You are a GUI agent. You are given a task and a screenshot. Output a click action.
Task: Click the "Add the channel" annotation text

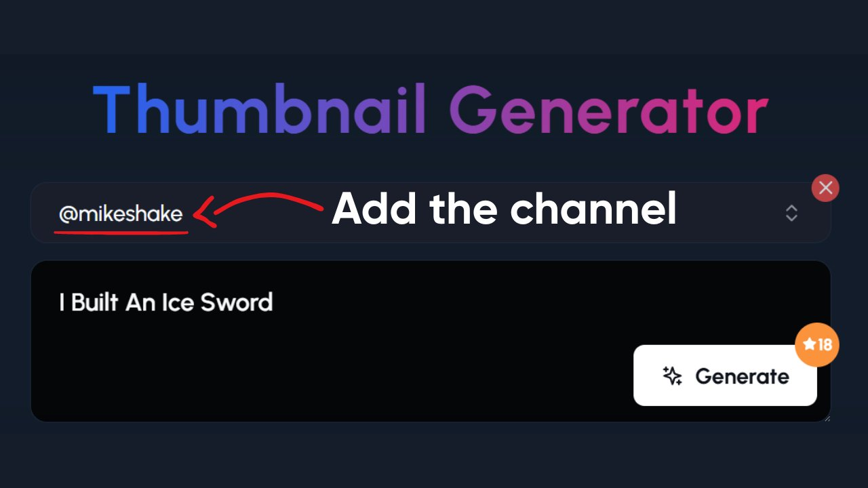pyautogui.click(x=504, y=209)
